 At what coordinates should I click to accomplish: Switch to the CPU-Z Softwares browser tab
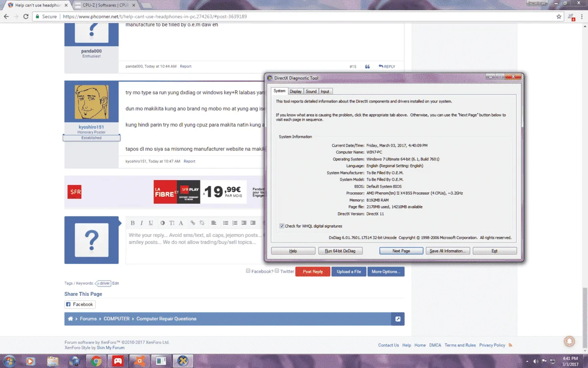[105, 5]
